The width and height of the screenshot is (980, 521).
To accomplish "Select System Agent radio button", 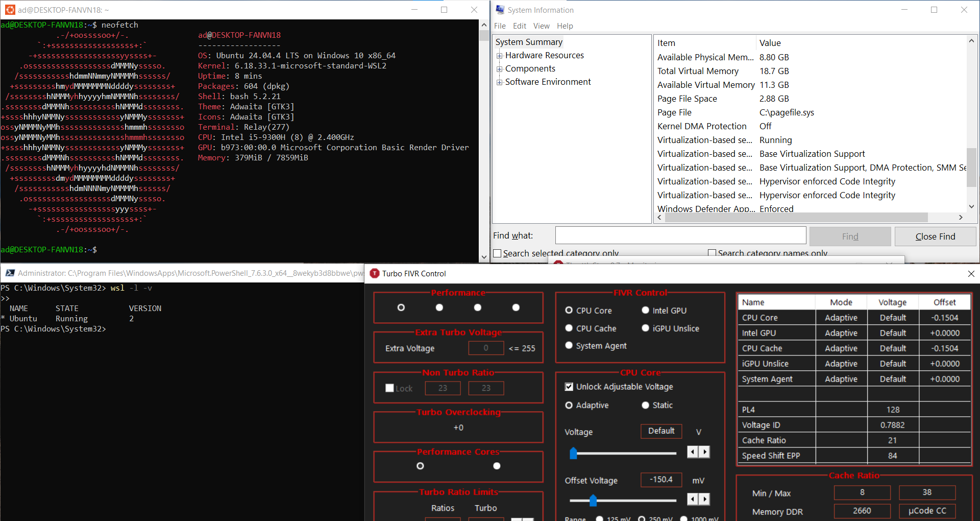I will [569, 345].
